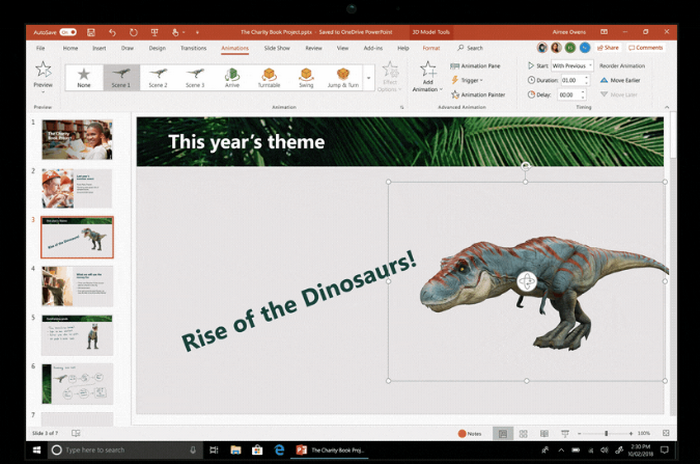Apply the Swing 3D animation
The width and height of the screenshot is (700, 464).
[306, 78]
